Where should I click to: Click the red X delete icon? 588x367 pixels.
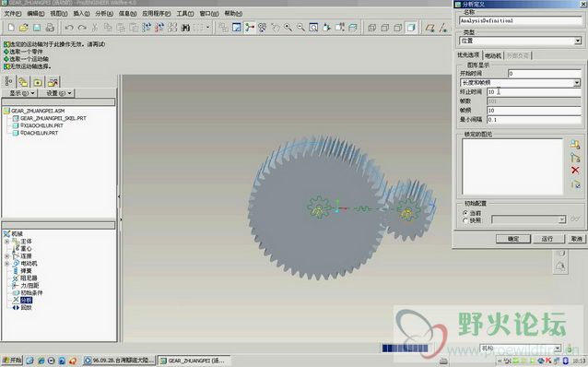(575, 171)
